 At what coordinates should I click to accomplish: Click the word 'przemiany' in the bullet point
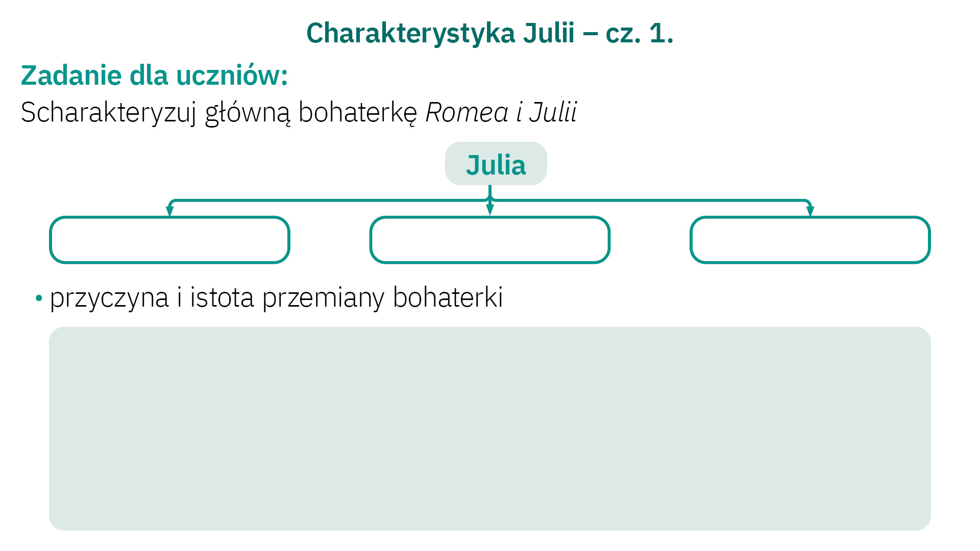(323, 298)
